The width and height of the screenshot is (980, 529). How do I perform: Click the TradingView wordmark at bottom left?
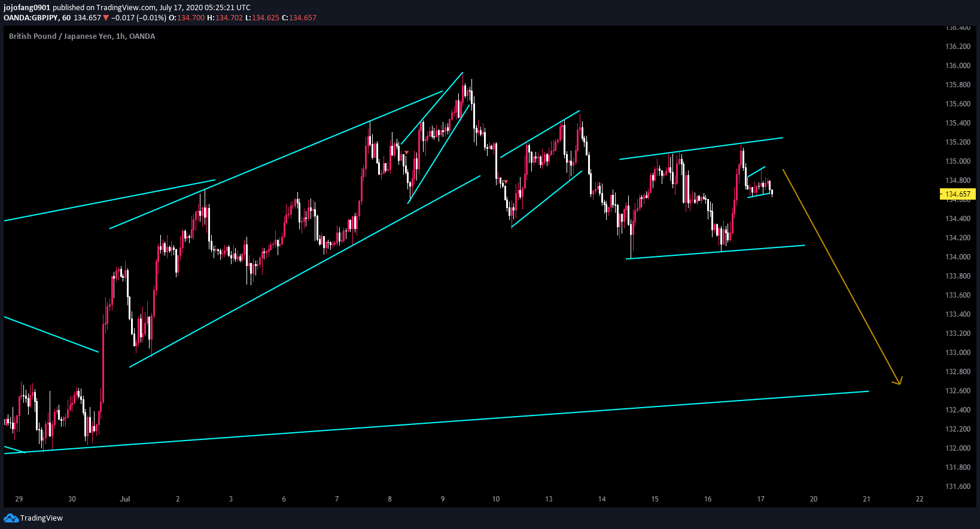41,518
